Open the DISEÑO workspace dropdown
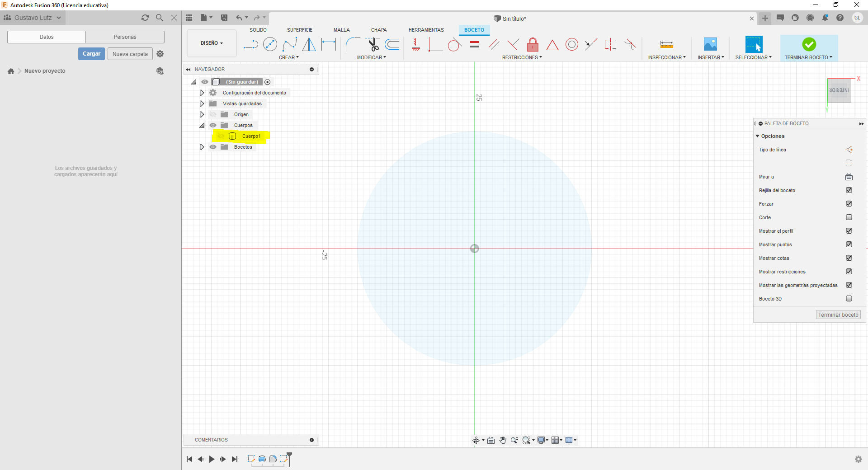The image size is (868, 470). pos(212,43)
